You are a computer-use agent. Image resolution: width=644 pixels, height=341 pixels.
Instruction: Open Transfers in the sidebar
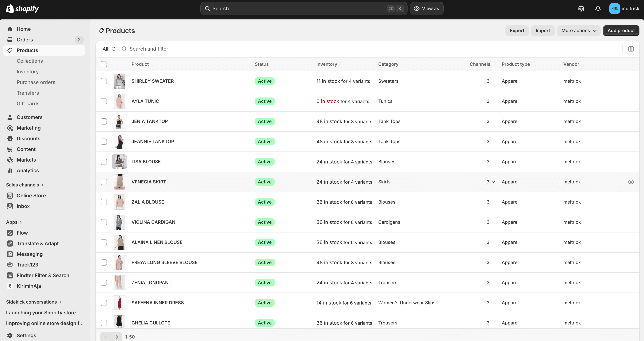tap(28, 93)
